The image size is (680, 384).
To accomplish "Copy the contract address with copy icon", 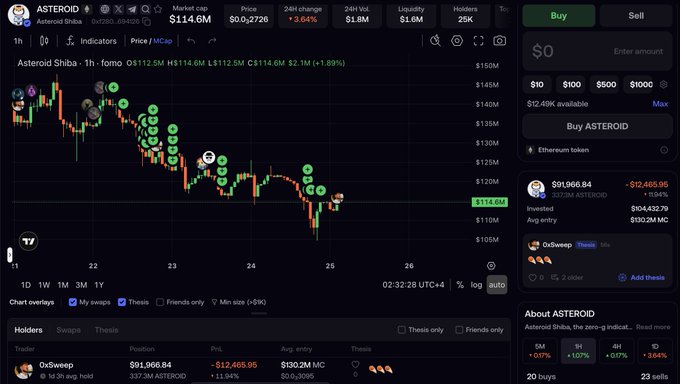I will pos(147,21).
